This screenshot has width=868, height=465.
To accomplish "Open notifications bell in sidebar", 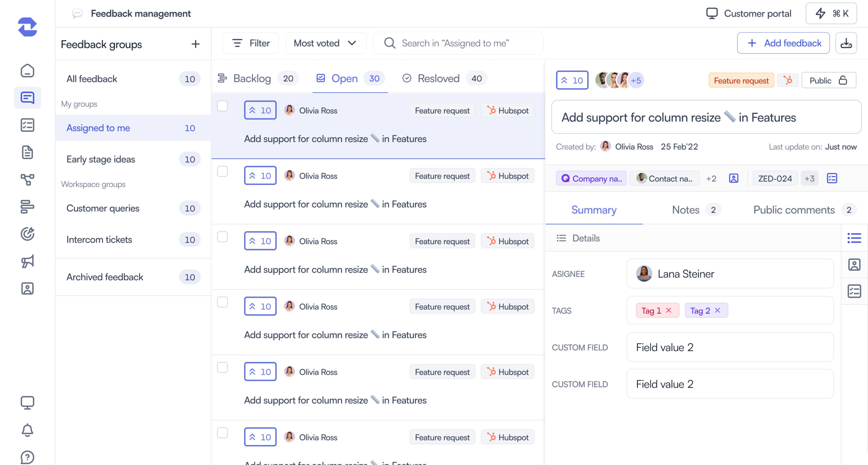I will tap(27, 430).
